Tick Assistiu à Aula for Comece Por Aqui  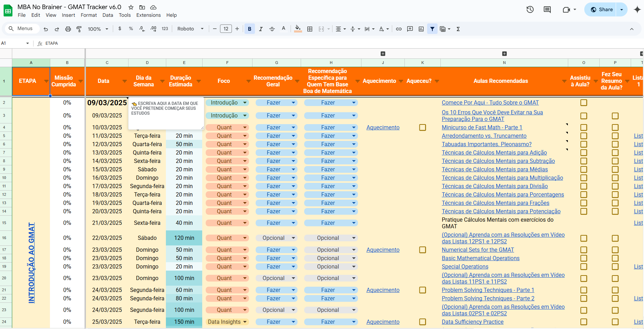(584, 103)
